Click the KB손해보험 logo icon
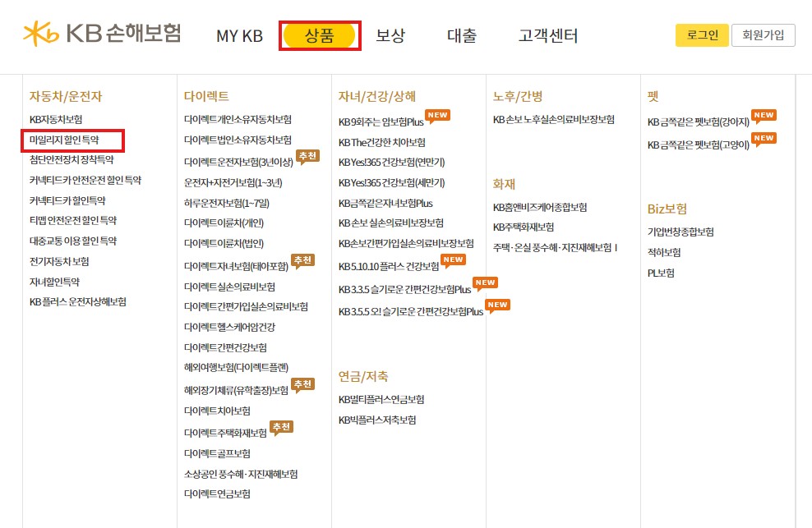812x528 pixels. (x=40, y=33)
